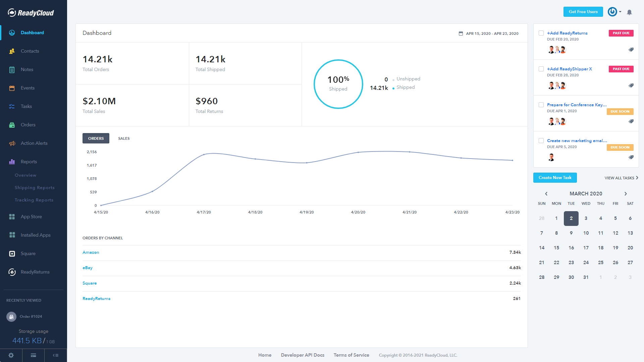Open VIEW ALL TASKS link

[x=620, y=177]
